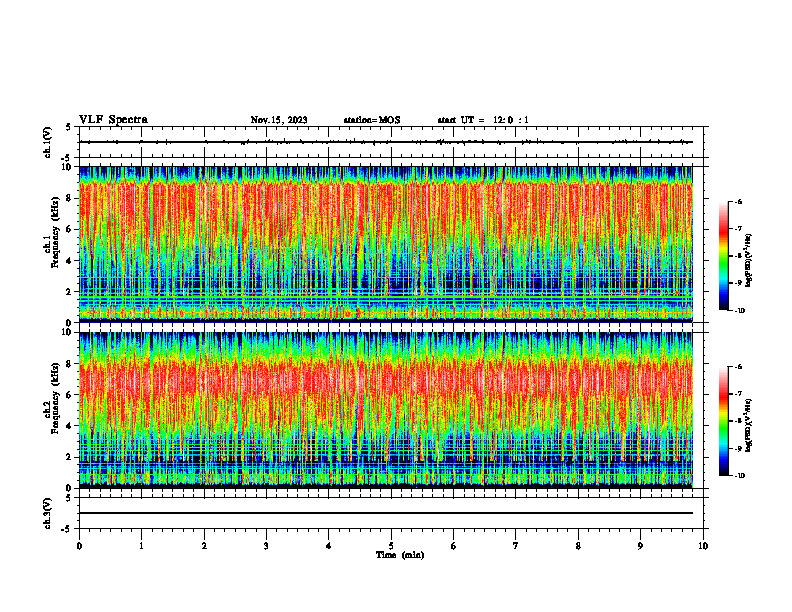Click ch.1 frequency tick label '6'
This screenshot has height=612, width=792.
click(x=70, y=229)
